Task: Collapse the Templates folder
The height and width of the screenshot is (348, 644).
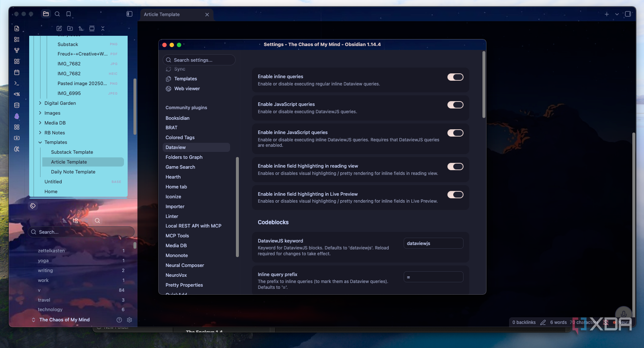Action: pyautogui.click(x=40, y=142)
